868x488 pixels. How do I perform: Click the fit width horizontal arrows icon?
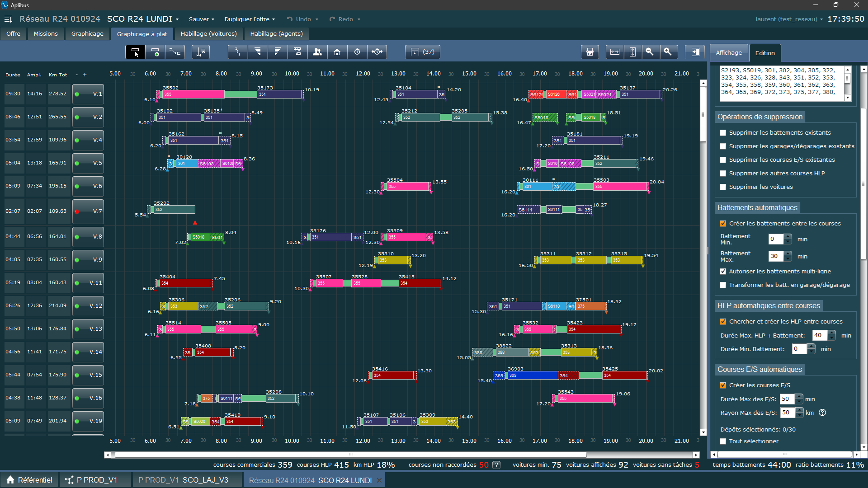pos(615,52)
